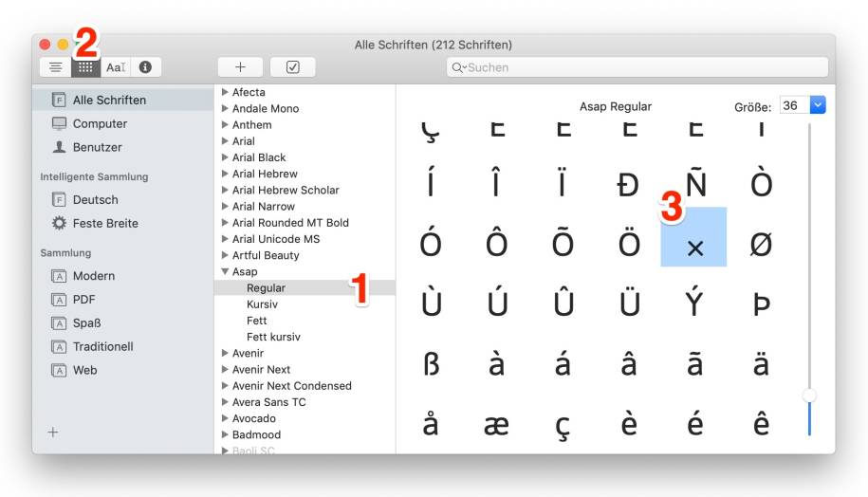
Task: Expand the Avenir Next family
Action: click(225, 369)
